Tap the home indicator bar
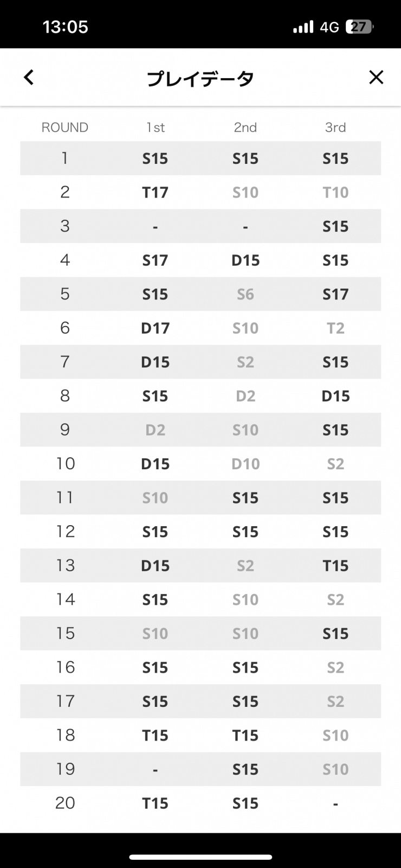The image size is (401, 868). click(200, 857)
